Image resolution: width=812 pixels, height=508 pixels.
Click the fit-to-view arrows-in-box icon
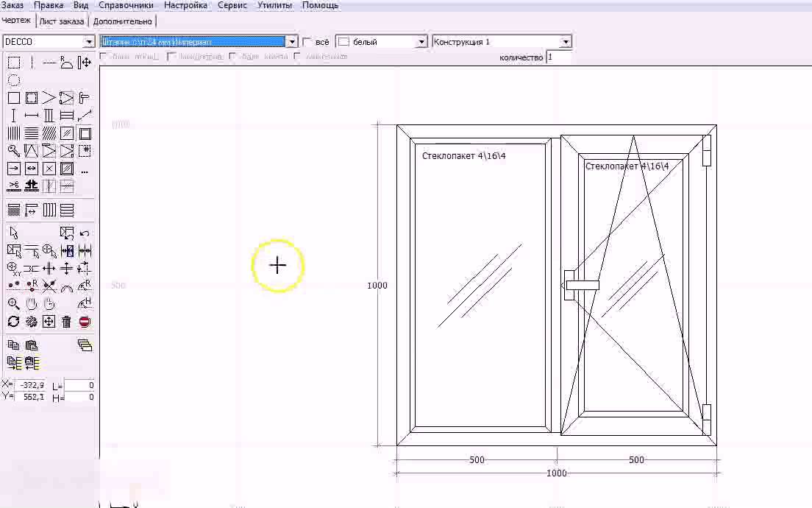(49, 322)
